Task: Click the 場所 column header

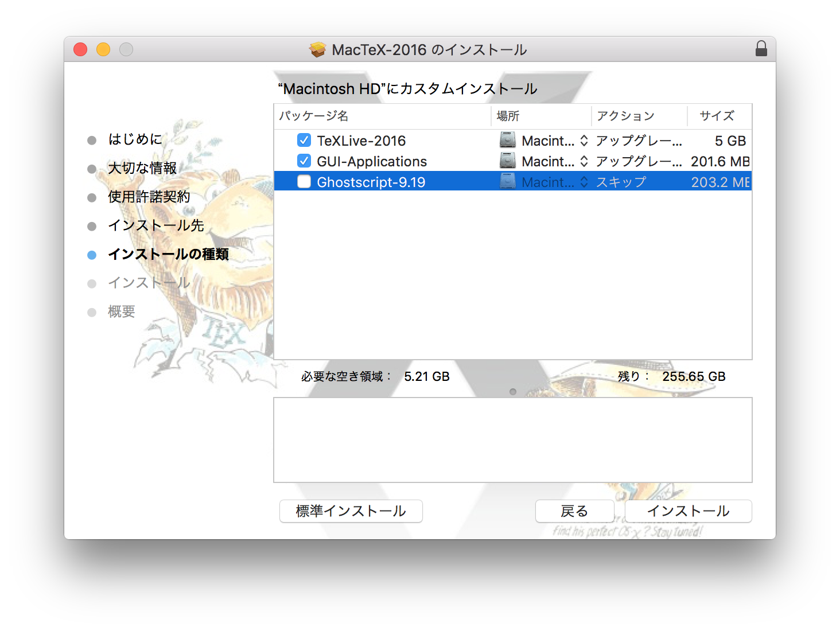Action: coord(541,116)
